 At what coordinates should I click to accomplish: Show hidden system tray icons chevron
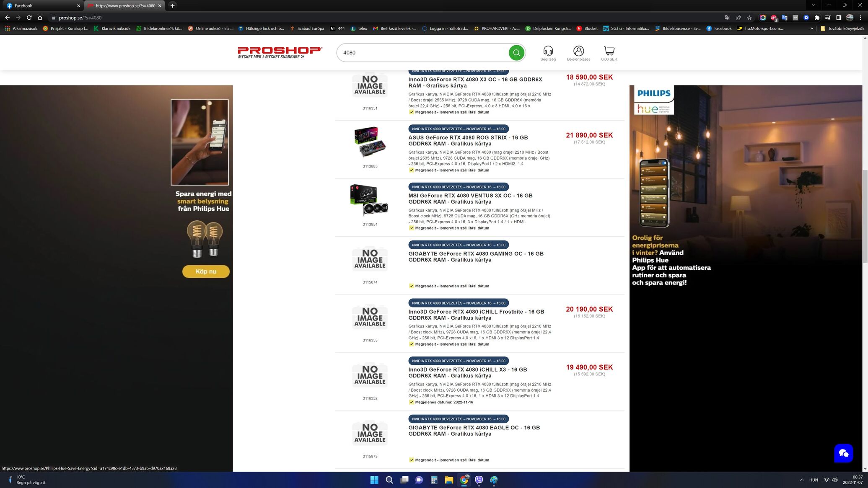click(x=802, y=480)
